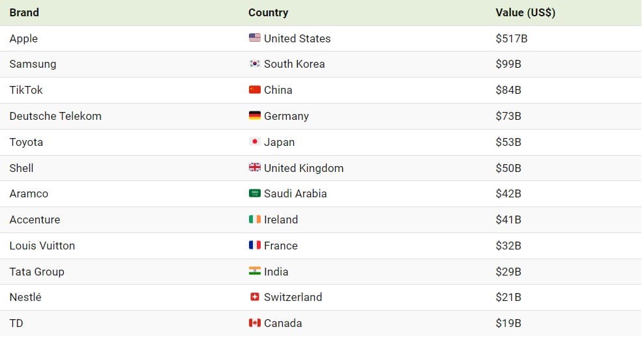Select the Louis Vuitton brand name
This screenshot has height=340, width=644.
42,246
